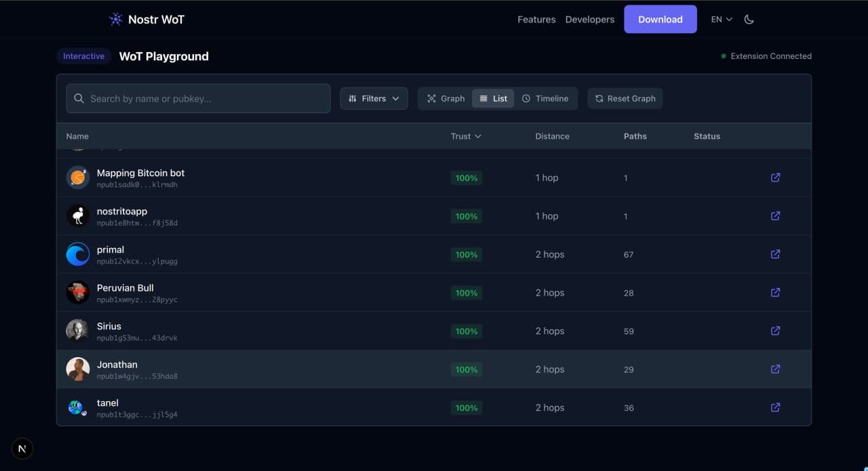
Task: Select Developers in the navigation bar
Action: point(589,19)
